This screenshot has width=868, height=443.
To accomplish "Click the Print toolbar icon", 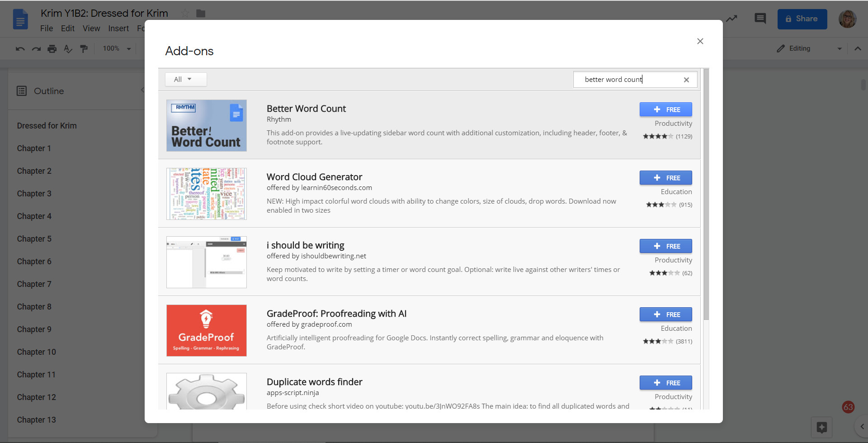I will tap(52, 49).
